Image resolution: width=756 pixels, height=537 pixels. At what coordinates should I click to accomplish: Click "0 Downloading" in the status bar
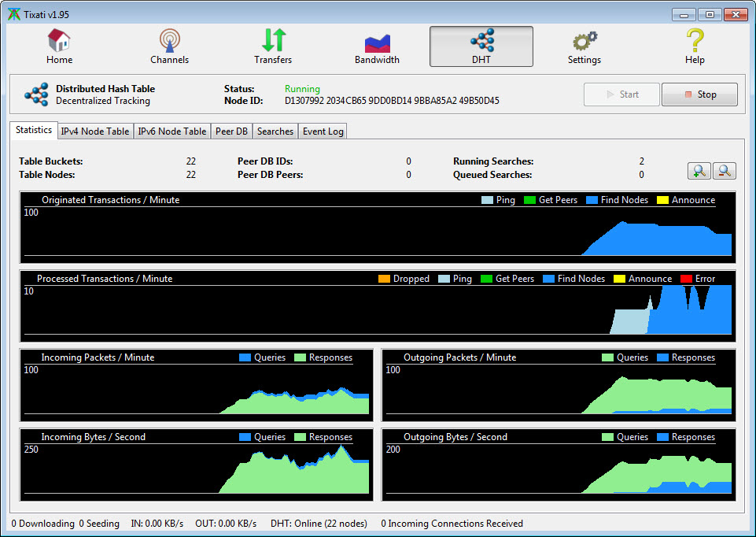43,524
